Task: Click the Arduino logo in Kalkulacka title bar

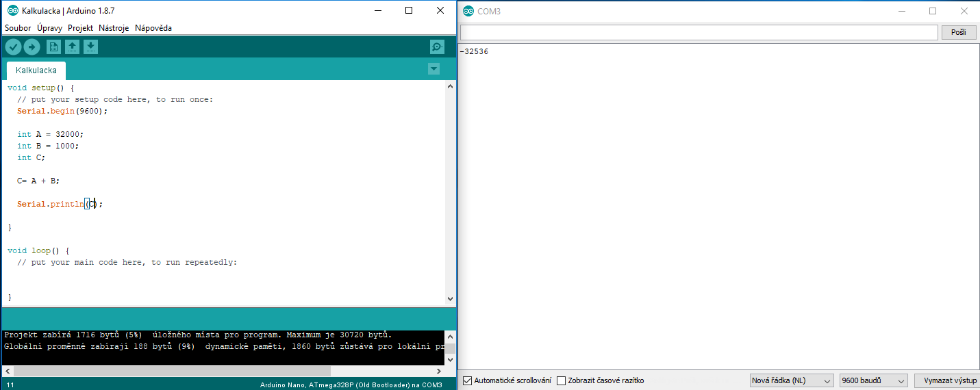Action: coord(12,11)
